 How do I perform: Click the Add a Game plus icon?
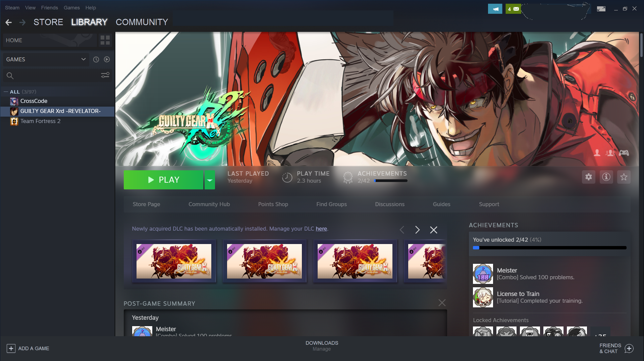(x=11, y=349)
